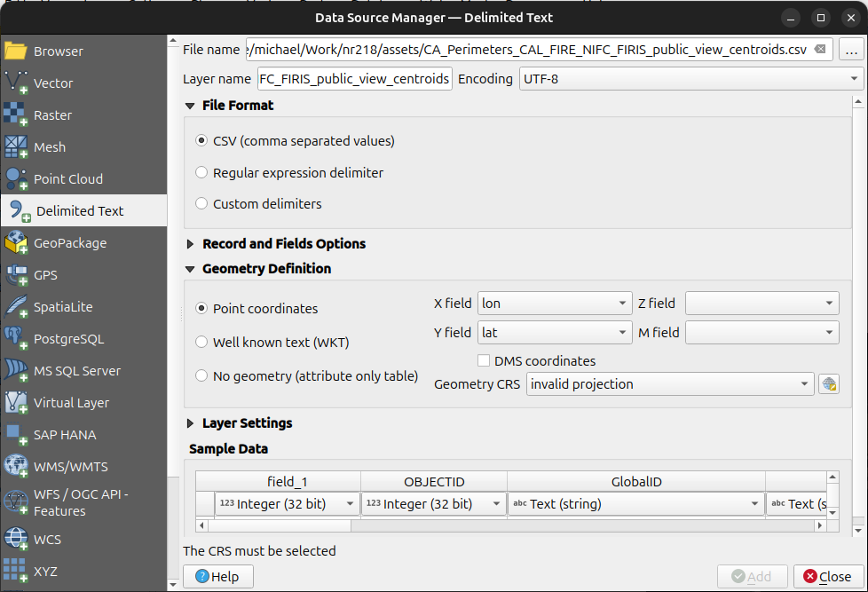Click the Layer name text field
This screenshot has height=592, width=868.
click(355, 79)
